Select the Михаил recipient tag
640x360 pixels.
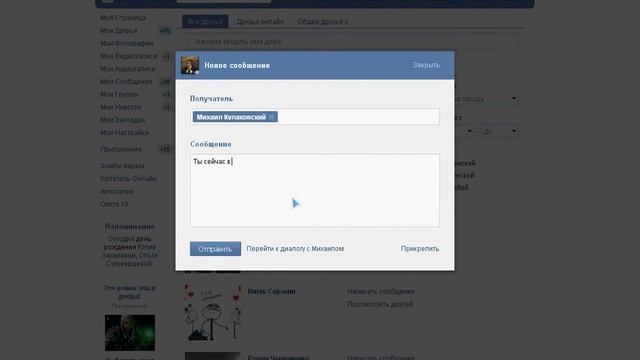tap(235, 117)
